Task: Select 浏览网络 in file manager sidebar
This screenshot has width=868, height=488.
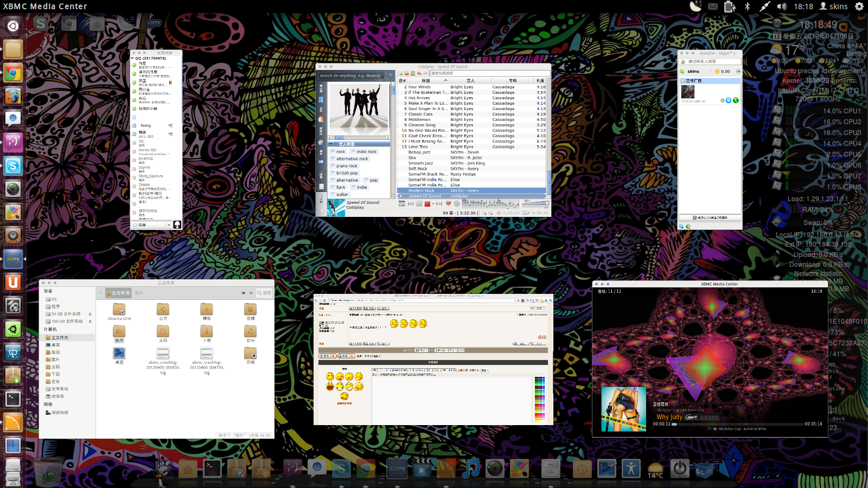Action: (x=57, y=413)
